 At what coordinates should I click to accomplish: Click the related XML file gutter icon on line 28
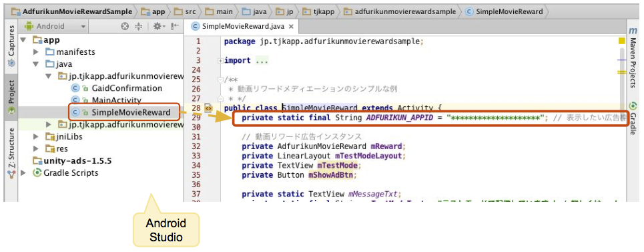[208, 108]
